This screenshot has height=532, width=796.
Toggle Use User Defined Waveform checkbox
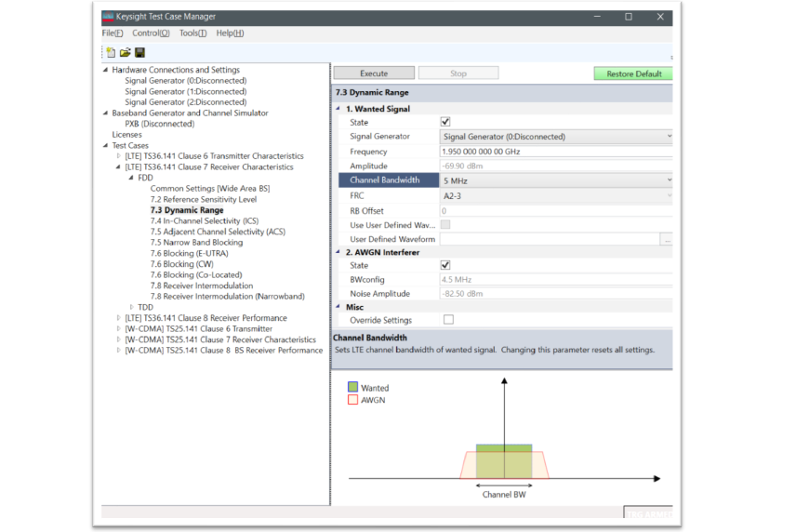point(445,224)
